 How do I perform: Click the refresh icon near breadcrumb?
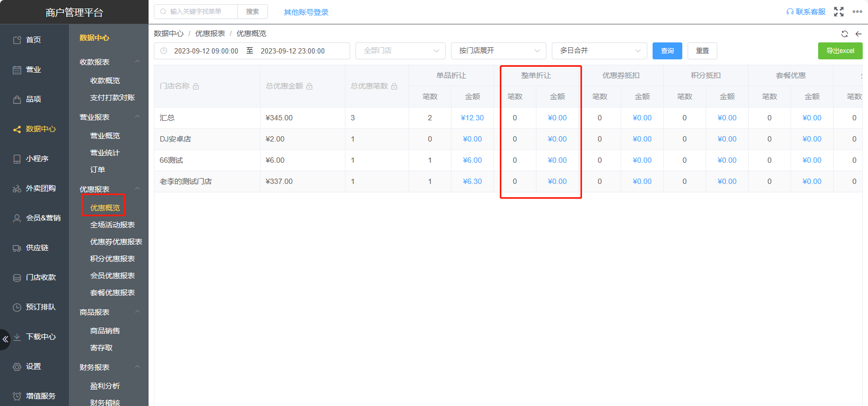845,33
